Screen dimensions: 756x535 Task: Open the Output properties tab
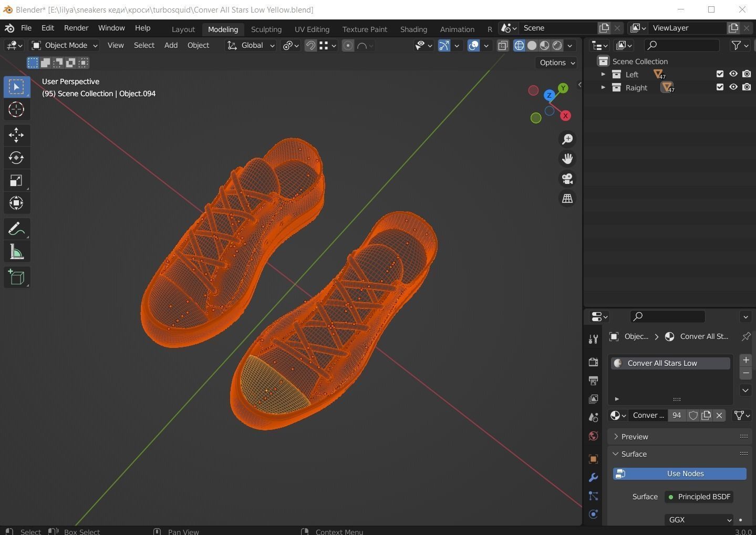593,380
